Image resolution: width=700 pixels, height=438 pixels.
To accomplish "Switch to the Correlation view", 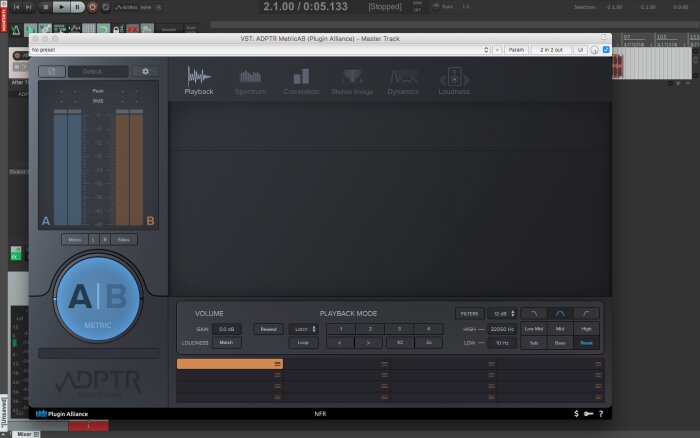I will click(301, 81).
